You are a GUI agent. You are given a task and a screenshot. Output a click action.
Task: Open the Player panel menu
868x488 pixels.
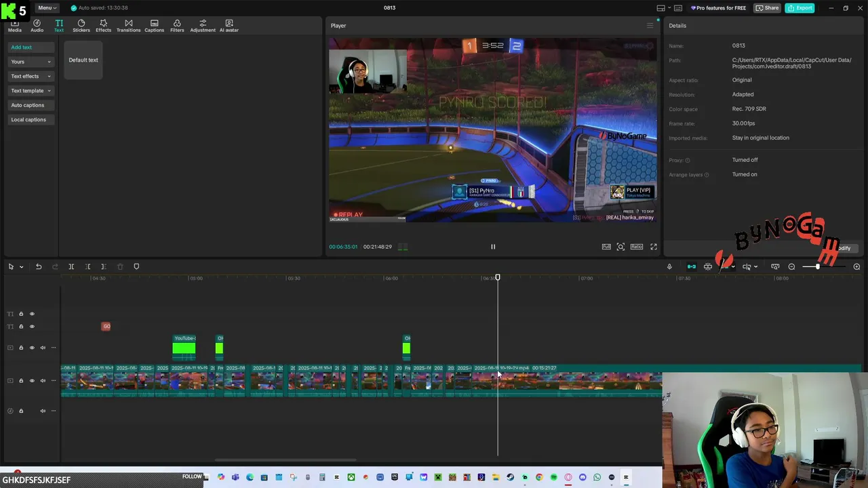650,26
